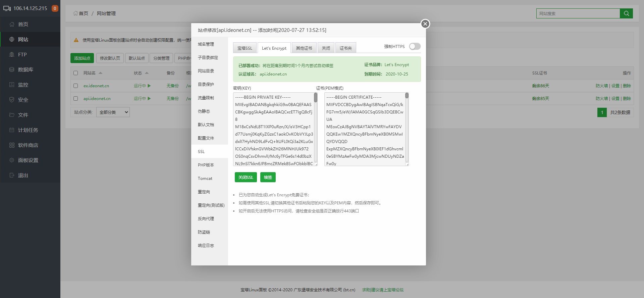Click 删除 link for api.ideonet.cn row
Screen dimensions: 644x298
tap(627, 99)
